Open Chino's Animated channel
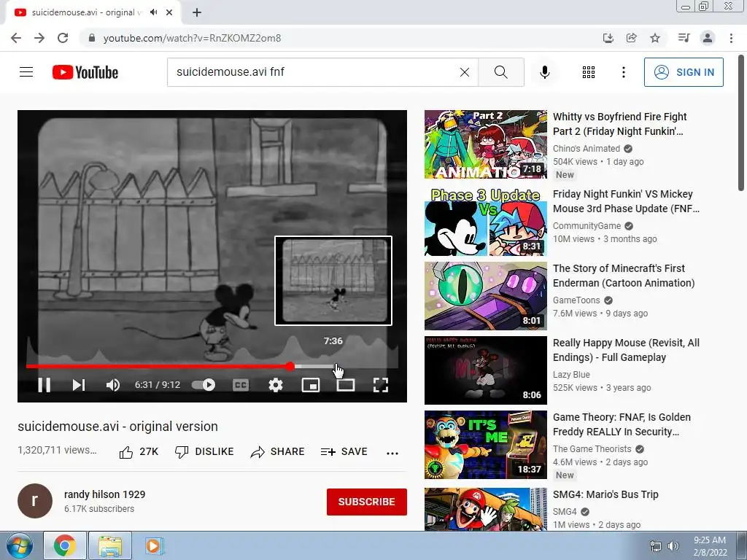 pyautogui.click(x=587, y=149)
